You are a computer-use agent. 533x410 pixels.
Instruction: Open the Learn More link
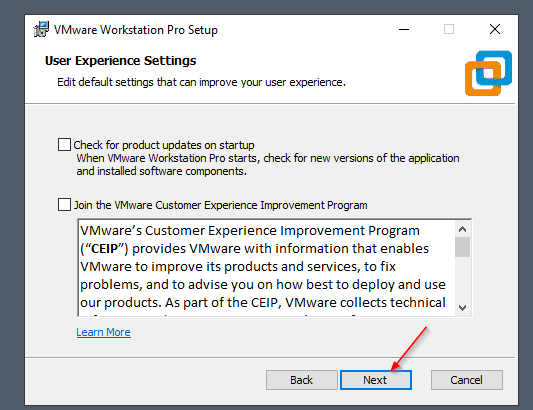(103, 332)
